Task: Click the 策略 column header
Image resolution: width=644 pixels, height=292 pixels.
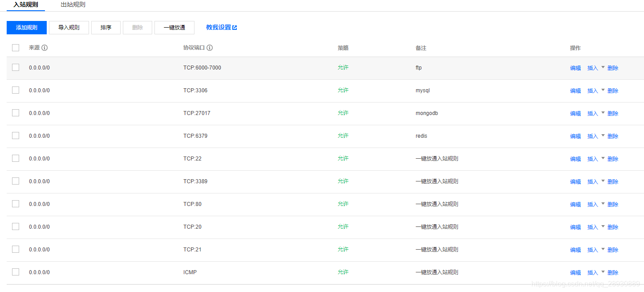Action: pyautogui.click(x=343, y=48)
